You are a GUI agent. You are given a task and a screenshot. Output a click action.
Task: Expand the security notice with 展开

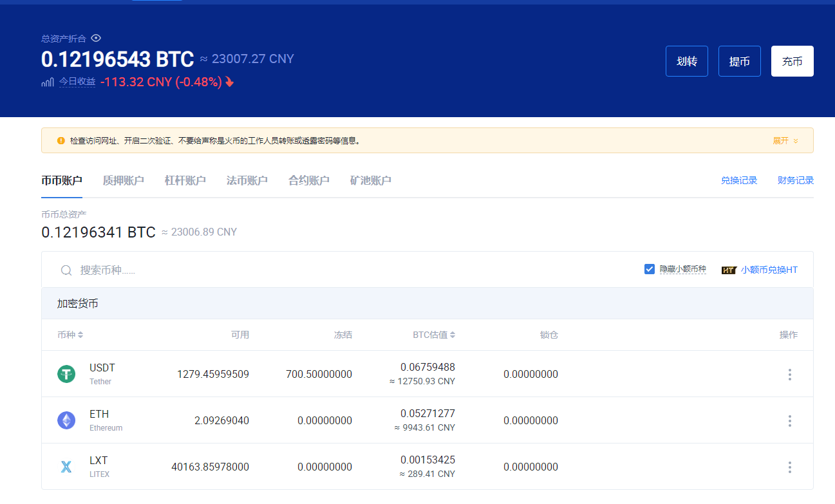(x=785, y=140)
